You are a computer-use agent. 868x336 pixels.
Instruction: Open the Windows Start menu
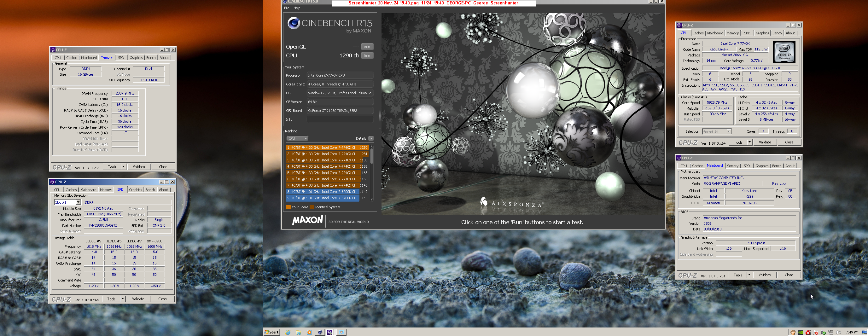(x=271, y=332)
